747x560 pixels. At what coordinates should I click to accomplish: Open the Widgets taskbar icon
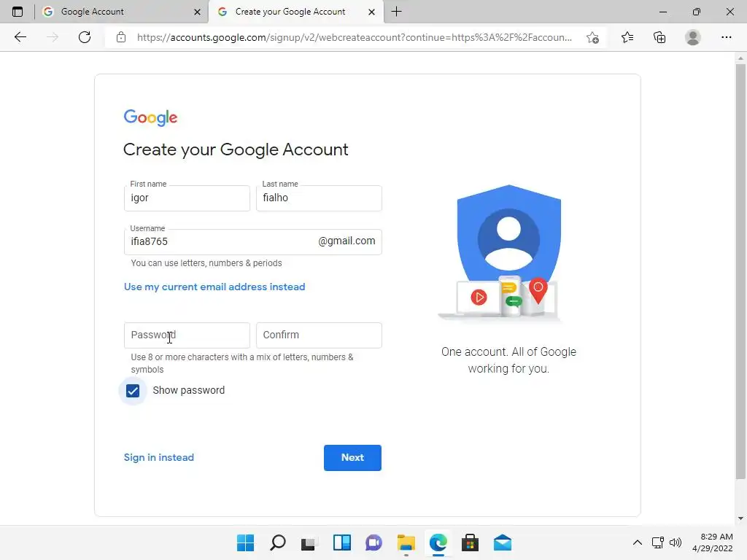tap(341, 542)
